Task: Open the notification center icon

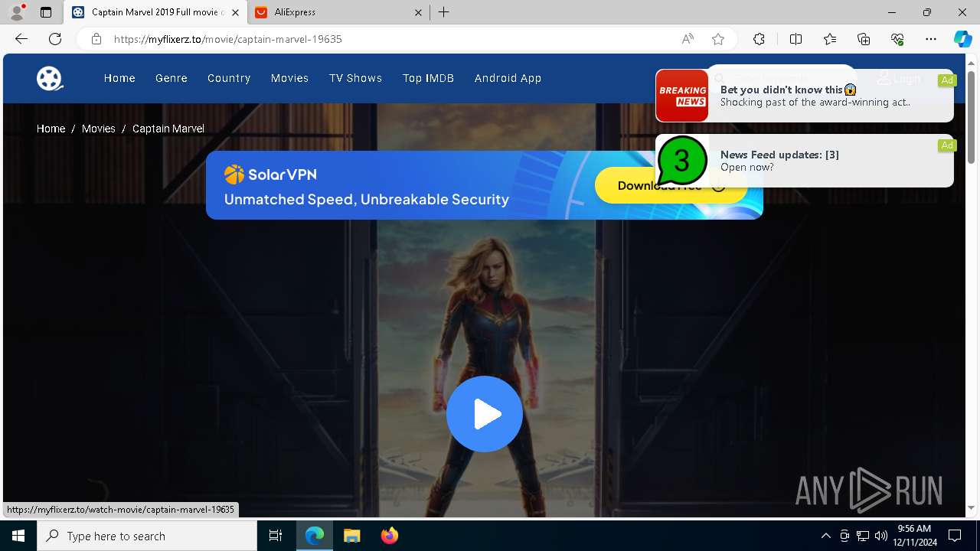Action: tap(955, 536)
